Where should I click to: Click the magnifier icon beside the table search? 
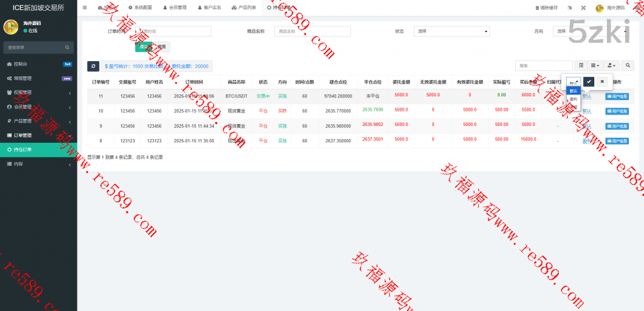tap(628, 65)
